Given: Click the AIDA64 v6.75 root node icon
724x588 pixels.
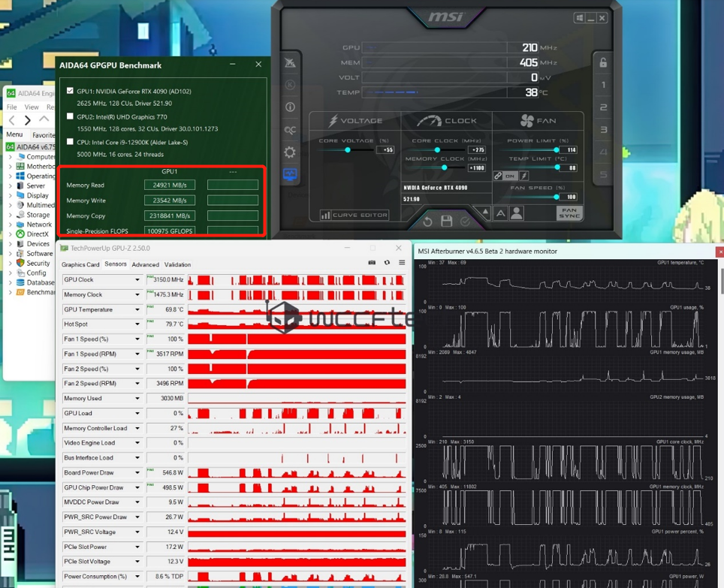Looking at the screenshot, I should click(x=11, y=146).
